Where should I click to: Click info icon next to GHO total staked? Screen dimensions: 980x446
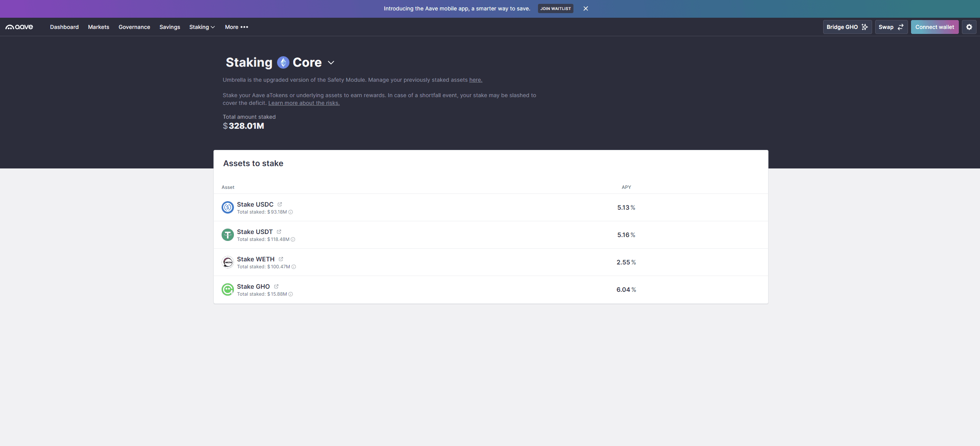291,294
